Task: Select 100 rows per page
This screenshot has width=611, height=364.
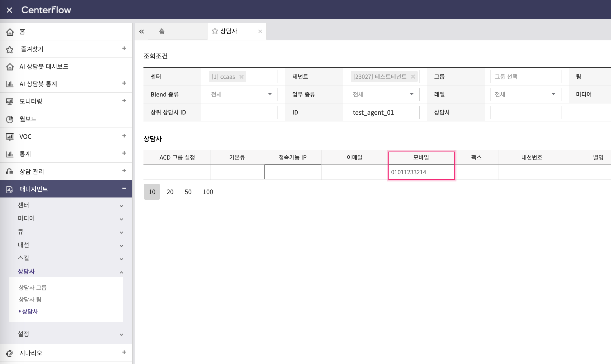Action: click(x=208, y=192)
